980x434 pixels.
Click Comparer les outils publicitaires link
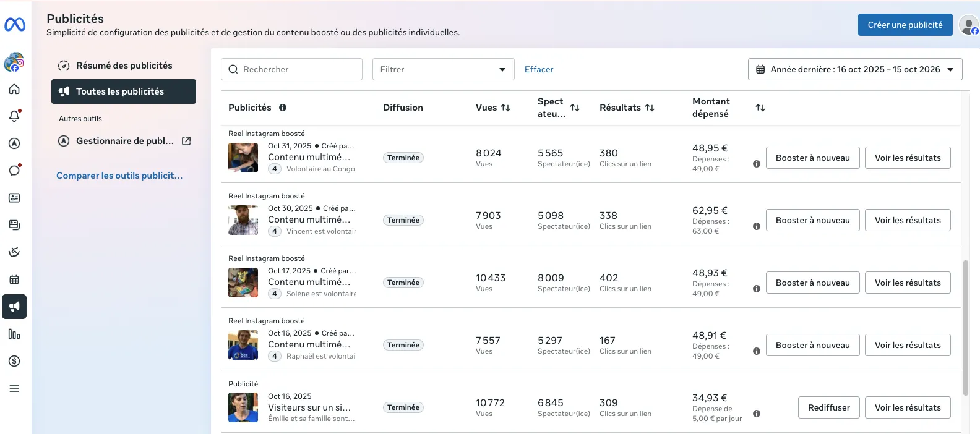[119, 176]
